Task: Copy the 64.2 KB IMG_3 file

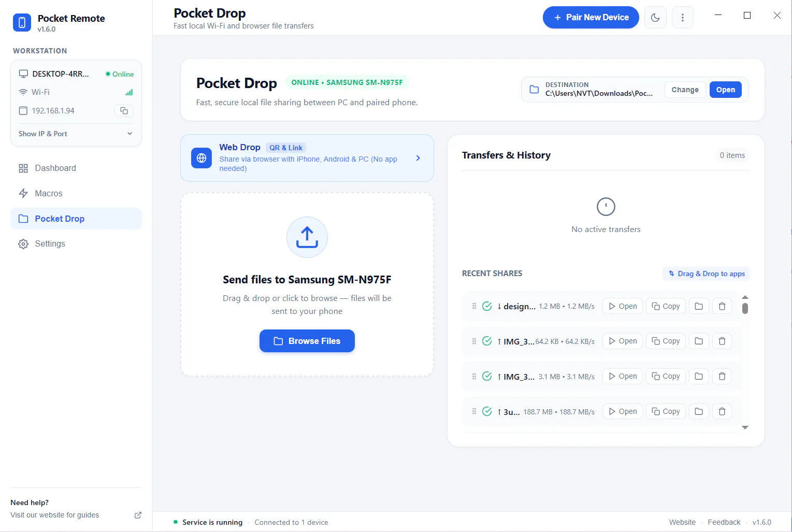Action: [x=666, y=341]
